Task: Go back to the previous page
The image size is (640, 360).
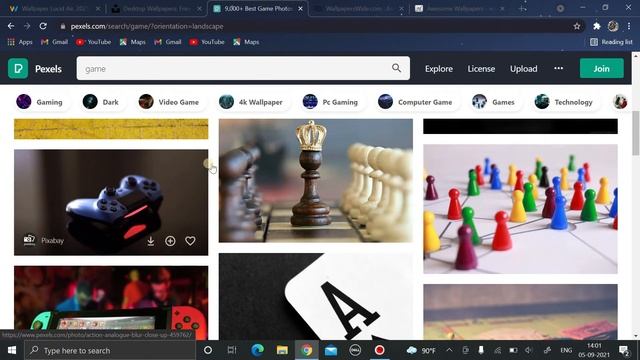Action: pos(11,26)
